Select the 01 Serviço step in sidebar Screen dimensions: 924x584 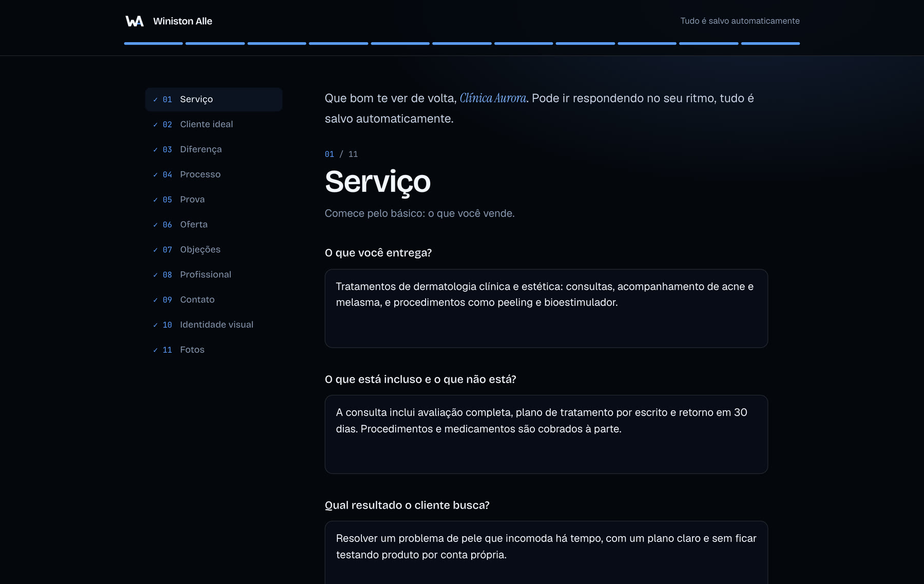pos(214,99)
